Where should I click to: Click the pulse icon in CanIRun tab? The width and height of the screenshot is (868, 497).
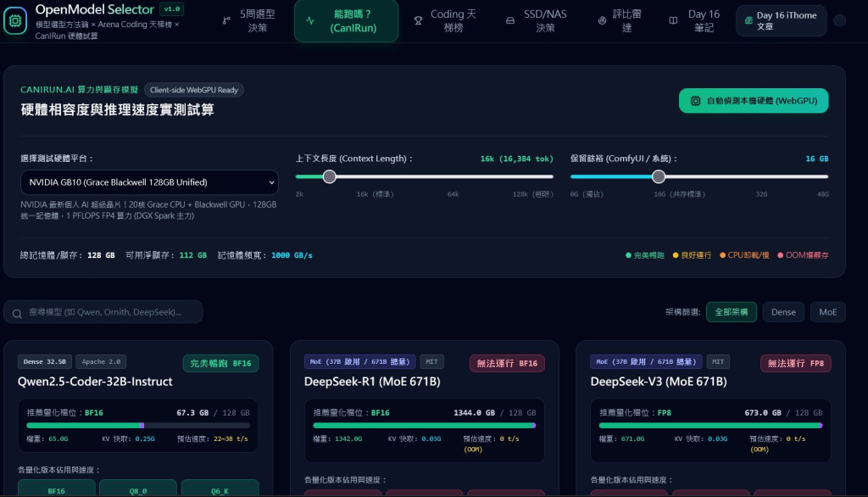[310, 20]
